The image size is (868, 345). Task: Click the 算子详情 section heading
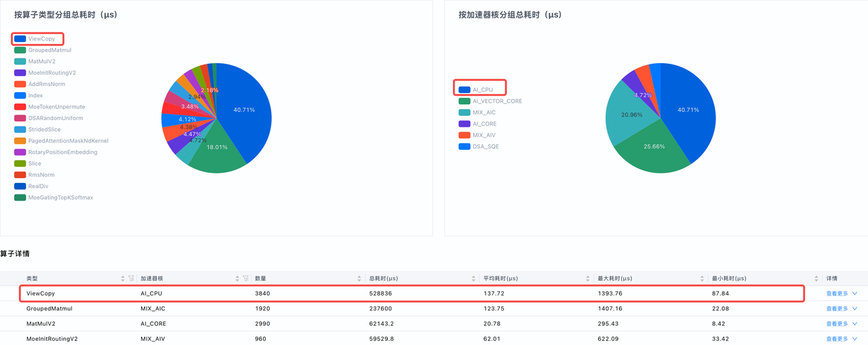pos(15,253)
